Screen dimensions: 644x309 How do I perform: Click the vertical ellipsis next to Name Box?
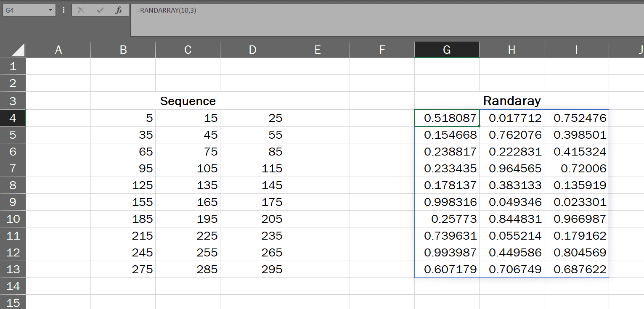[x=64, y=10]
